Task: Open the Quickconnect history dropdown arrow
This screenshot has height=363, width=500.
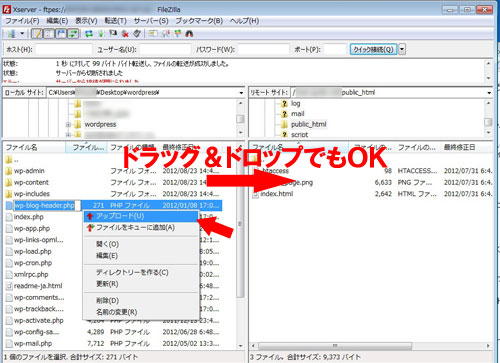Action: pyautogui.click(x=402, y=49)
